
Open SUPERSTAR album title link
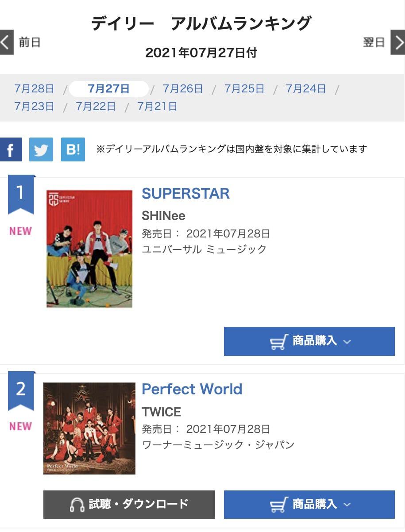coord(185,194)
